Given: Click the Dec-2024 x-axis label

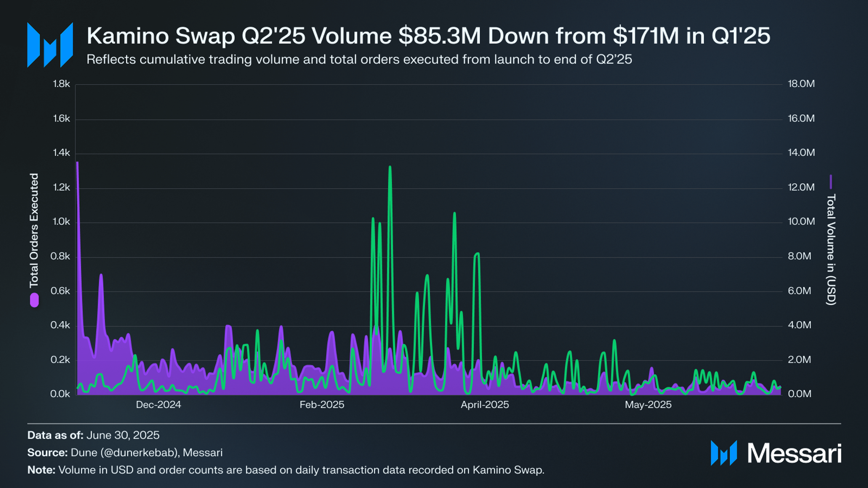Looking at the screenshot, I should click(158, 405).
